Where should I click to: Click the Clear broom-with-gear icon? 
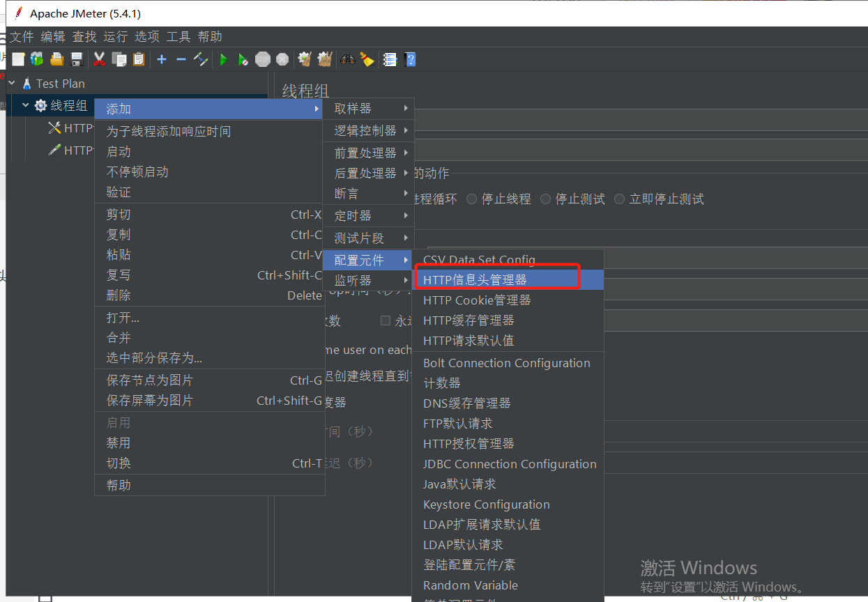click(x=305, y=60)
